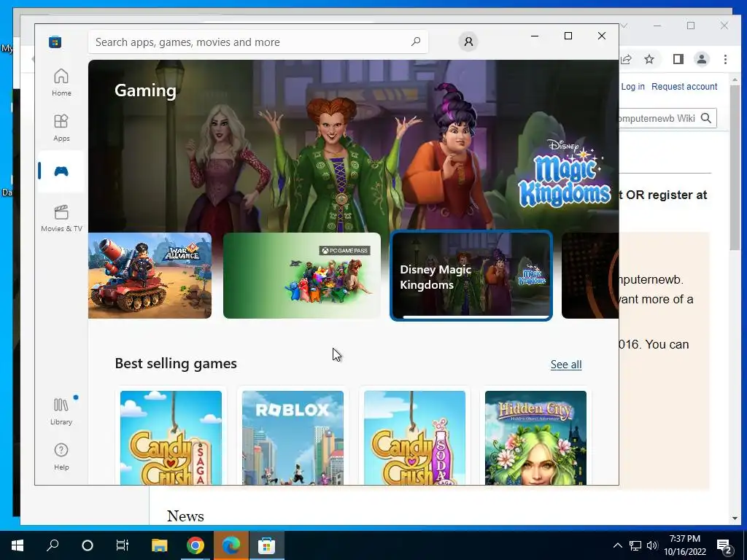Open the Action Center notifications icon

[x=724, y=546]
